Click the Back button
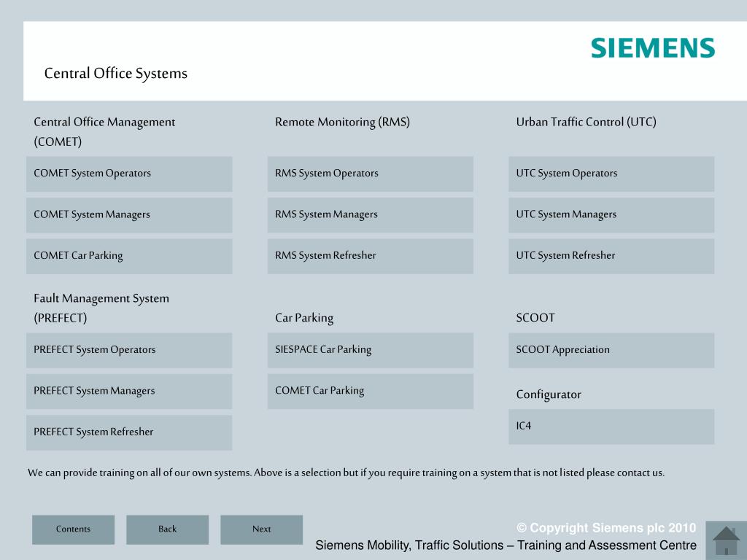This screenshot has width=747, height=560. pos(167,529)
